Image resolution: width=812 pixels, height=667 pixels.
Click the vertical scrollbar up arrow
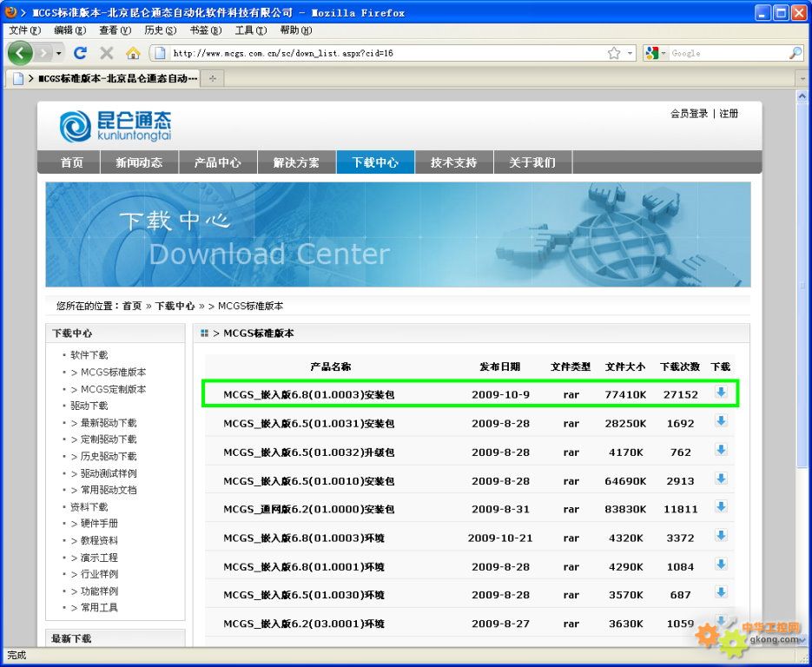(x=802, y=96)
